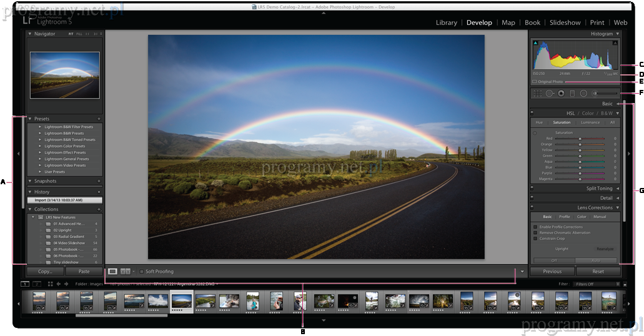Screen dimensions: 644x336
Task: Check the Original Photo box
Action: (535, 82)
